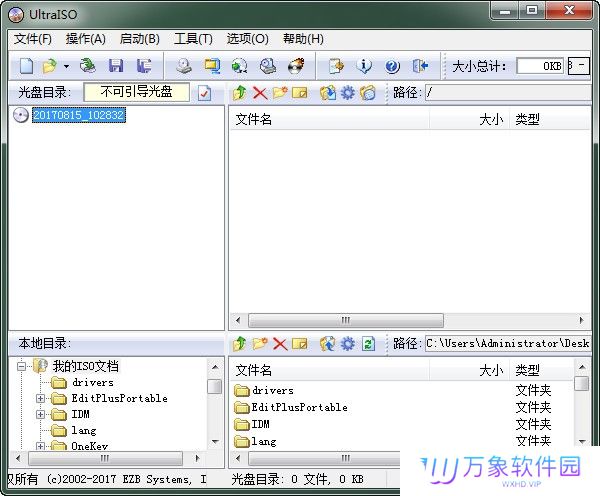Click the Make CD/DVD image icon
This screenshot has width=600, height=496.
pyautogui.click(x=184, y=66)
